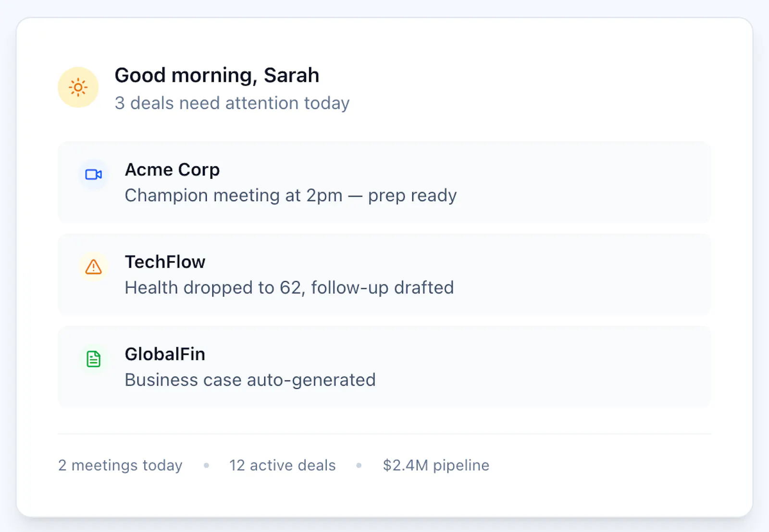The width and height of the screenshot is (769, 532).
Task: Select the GlobalFin title
Action: point(165,354)
